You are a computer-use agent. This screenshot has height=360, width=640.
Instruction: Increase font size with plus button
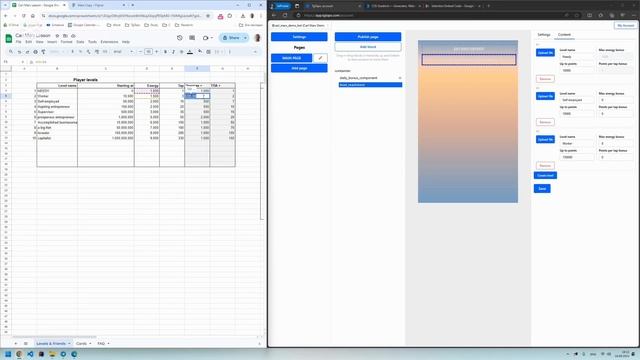[x=156, y=52]
